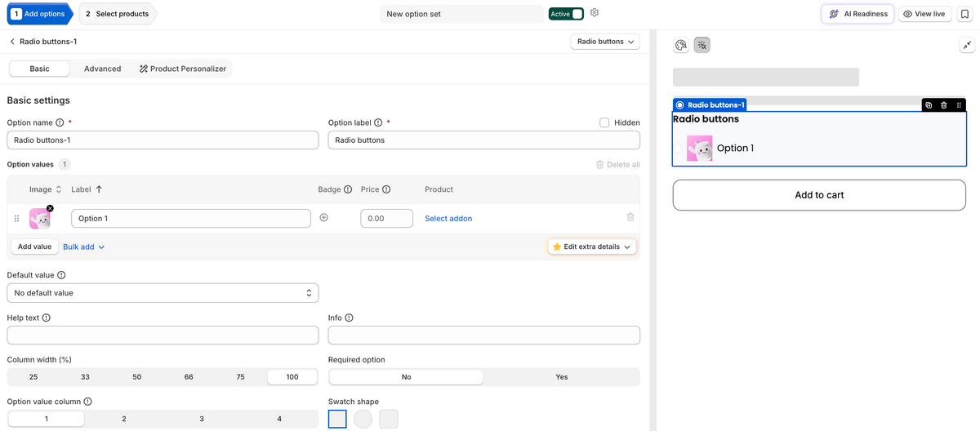Screen dimensions: 980x431
Task: Show info tooltip for Badge column
Action: coord(348,189)
